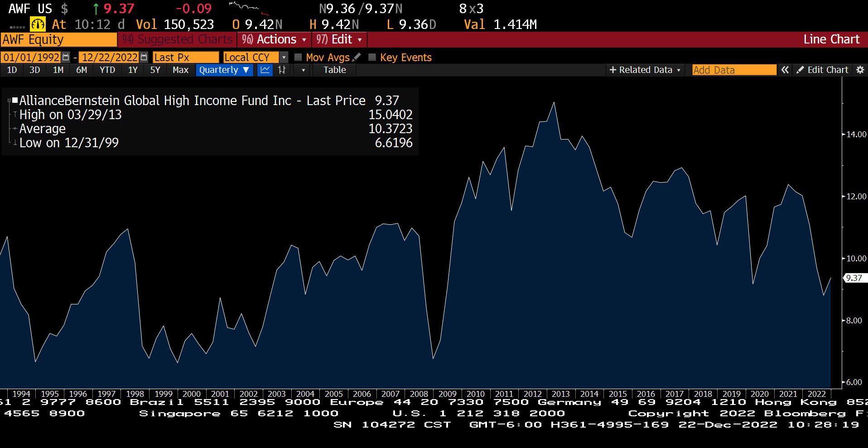
Task: Expand the Related Data dropdown
Action: pos(645,70)
